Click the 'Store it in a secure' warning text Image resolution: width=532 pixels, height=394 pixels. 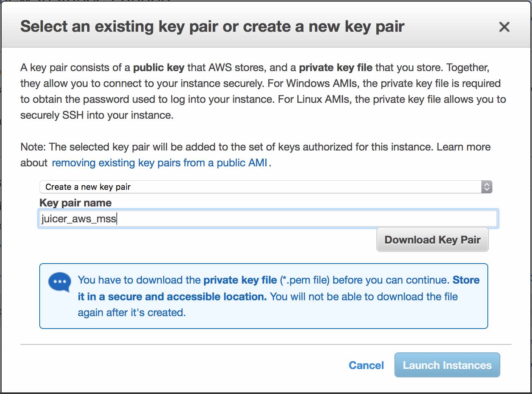point(278,288)
